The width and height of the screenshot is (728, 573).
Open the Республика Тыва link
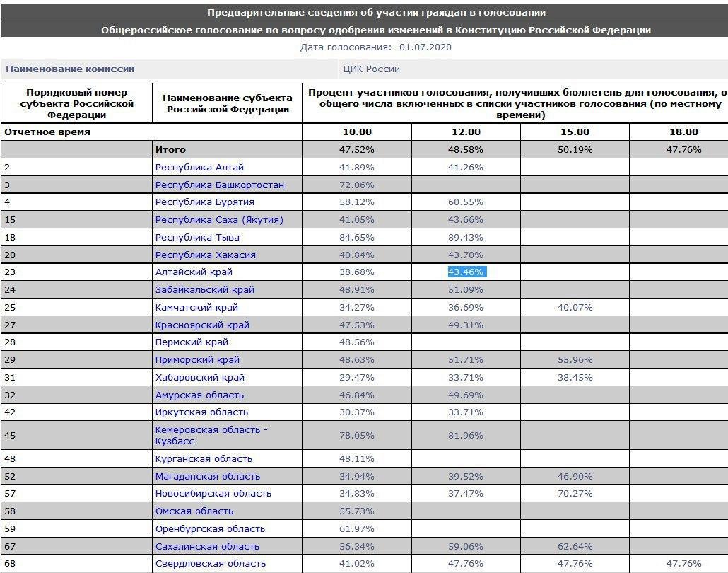(197, 238)
